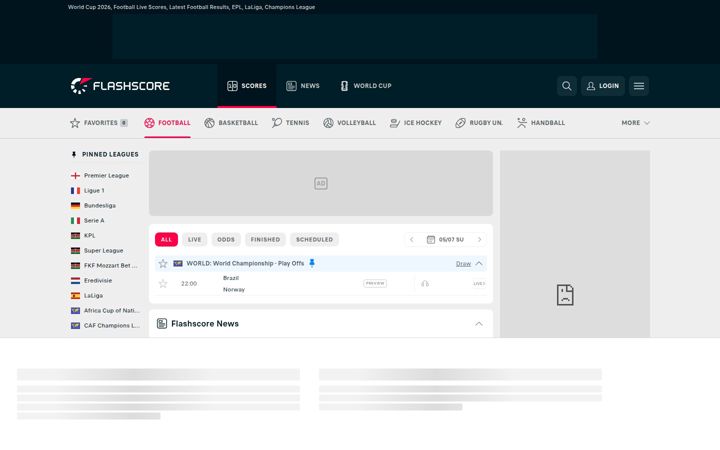Open the Brazil vs Norway Preview button
Image resolution: width=720 pixels, height=450 pixels.
point(375,284)
